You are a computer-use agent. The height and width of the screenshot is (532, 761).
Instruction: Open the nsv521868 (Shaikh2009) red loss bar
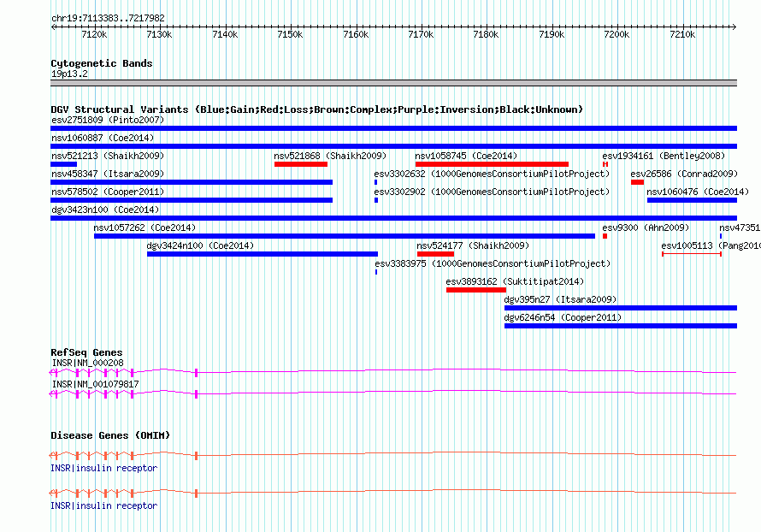tap(301, 164)
